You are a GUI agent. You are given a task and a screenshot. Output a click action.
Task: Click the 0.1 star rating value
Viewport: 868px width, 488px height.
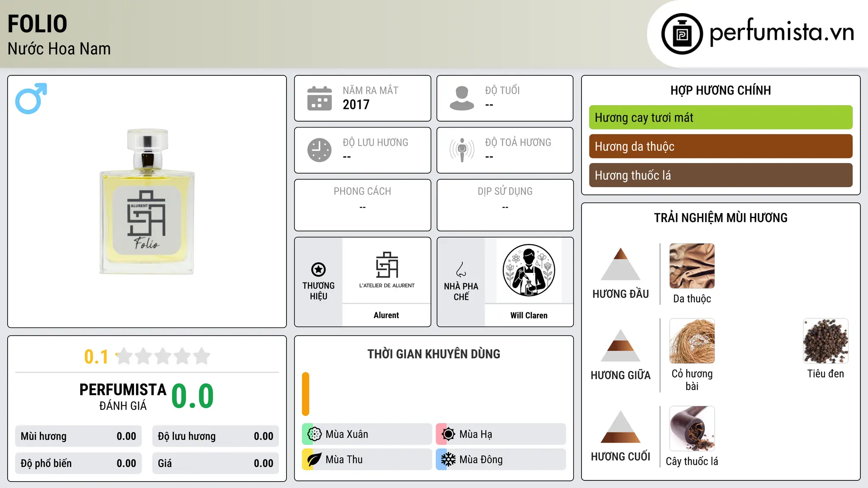tap(96, 357)
